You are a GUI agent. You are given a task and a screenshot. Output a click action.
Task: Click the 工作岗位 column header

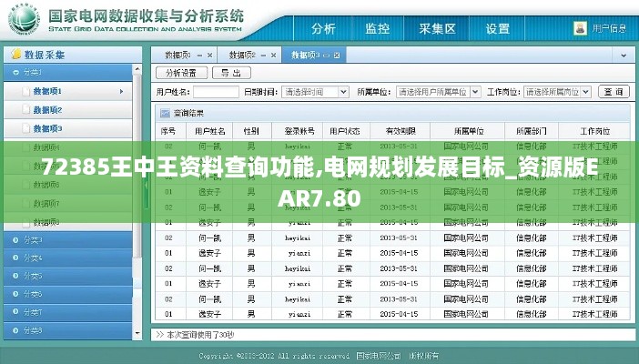click(x=595, y=131)
